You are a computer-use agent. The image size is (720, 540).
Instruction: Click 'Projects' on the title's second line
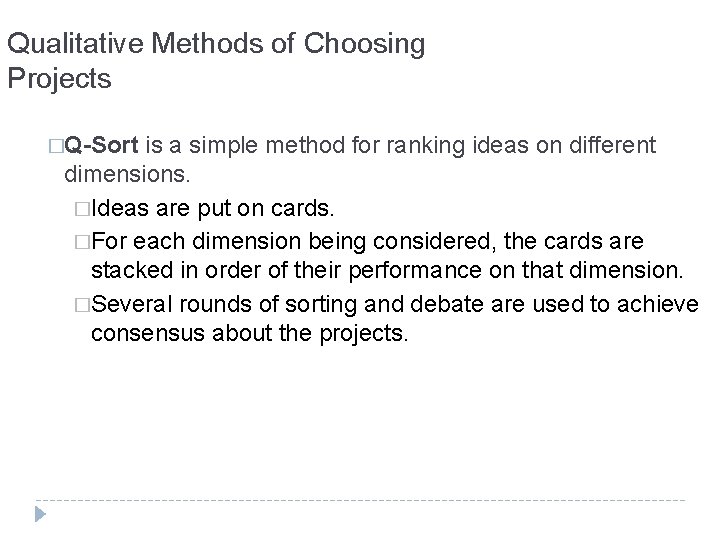pyautogui.click(x=60, y=78)
